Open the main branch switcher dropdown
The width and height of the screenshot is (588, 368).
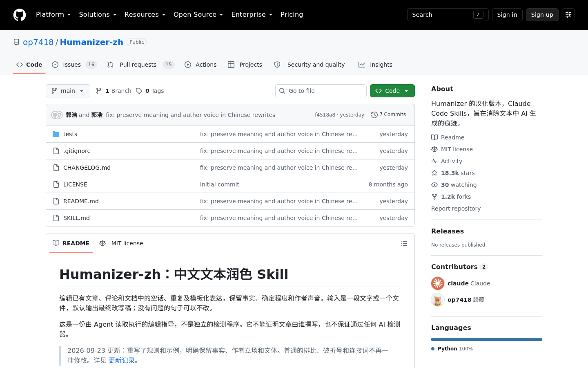[x=68, y=91]
